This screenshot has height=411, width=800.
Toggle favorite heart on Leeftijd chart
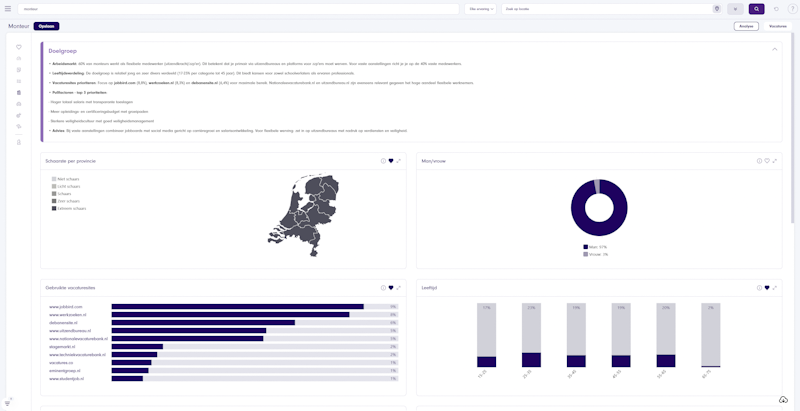click(767, 287)
